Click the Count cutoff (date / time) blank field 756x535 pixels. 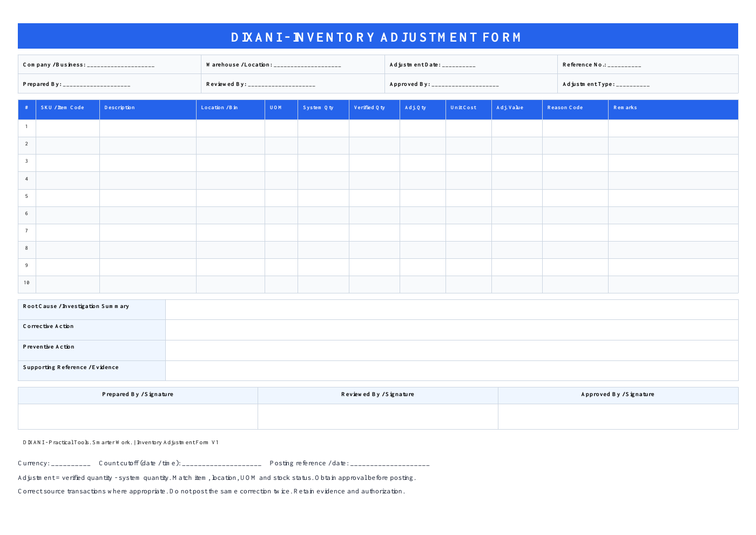point(222,464)
